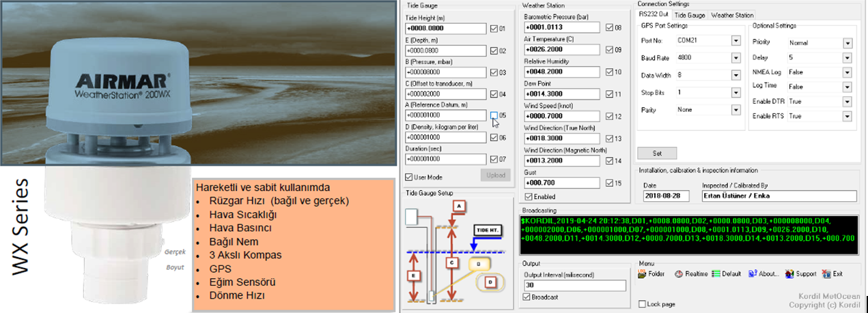Click label A in Tide Gauge Setup diagram
This screenshot has width=868, height=313.
click(459, 205)
